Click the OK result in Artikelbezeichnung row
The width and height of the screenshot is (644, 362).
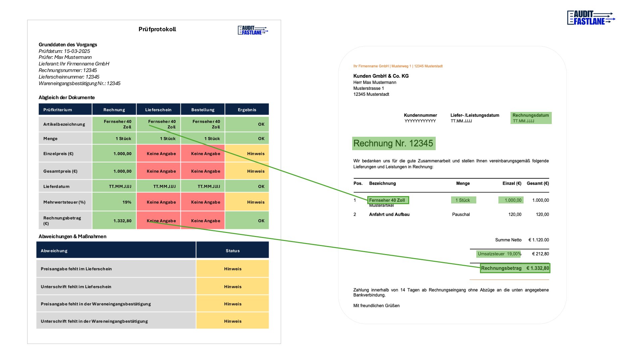click(247, 124)
